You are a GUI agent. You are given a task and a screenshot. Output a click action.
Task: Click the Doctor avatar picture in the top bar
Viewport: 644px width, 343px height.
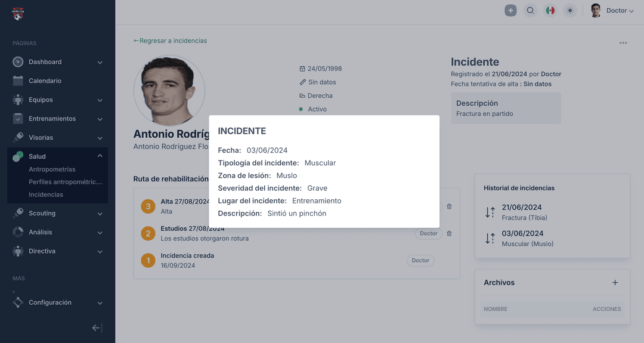[x=596, y=11]
